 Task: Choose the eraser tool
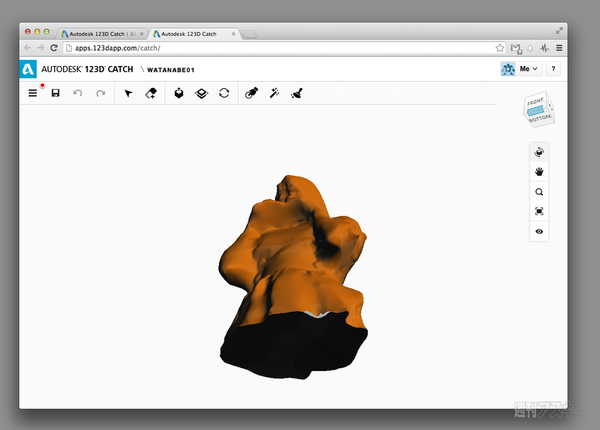tap(151, 93)
